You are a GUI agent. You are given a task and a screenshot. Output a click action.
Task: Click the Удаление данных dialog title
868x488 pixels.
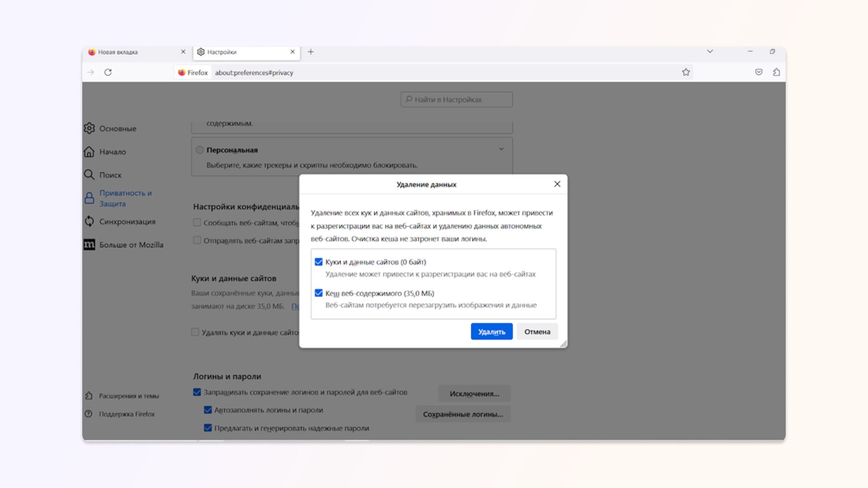point(426,184)
